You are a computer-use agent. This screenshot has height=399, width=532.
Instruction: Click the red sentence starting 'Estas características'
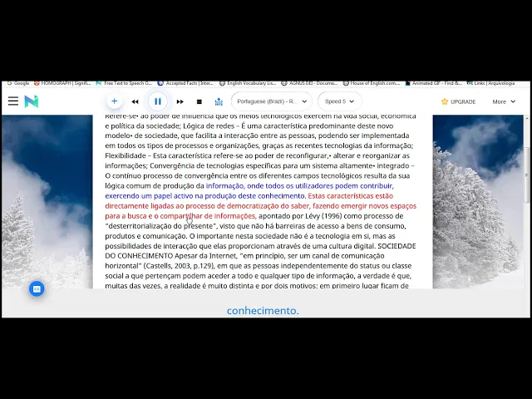(260, 206)
